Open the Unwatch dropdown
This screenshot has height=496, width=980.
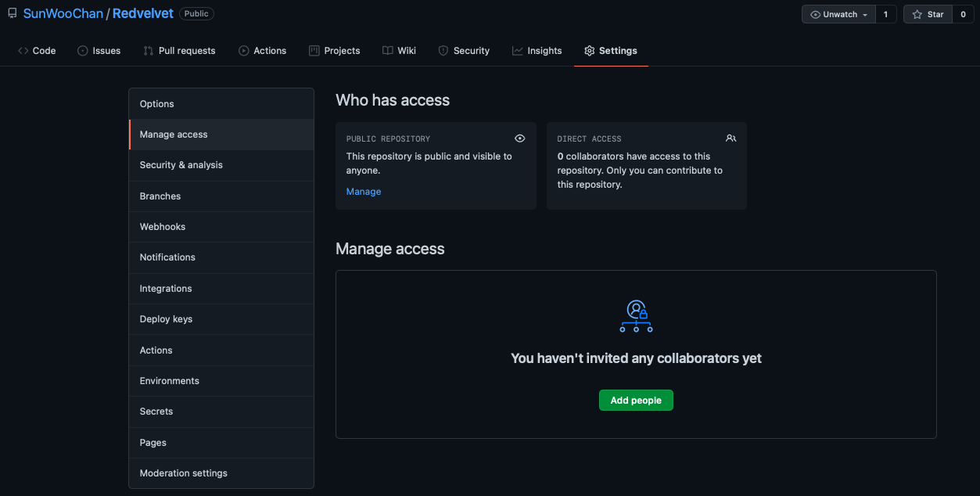(839, 14)
